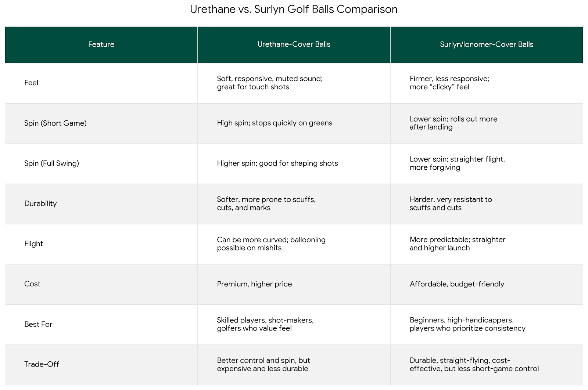
Task: Click the 'Urethane-Cover Balls' column header
Action: point(294,44)
